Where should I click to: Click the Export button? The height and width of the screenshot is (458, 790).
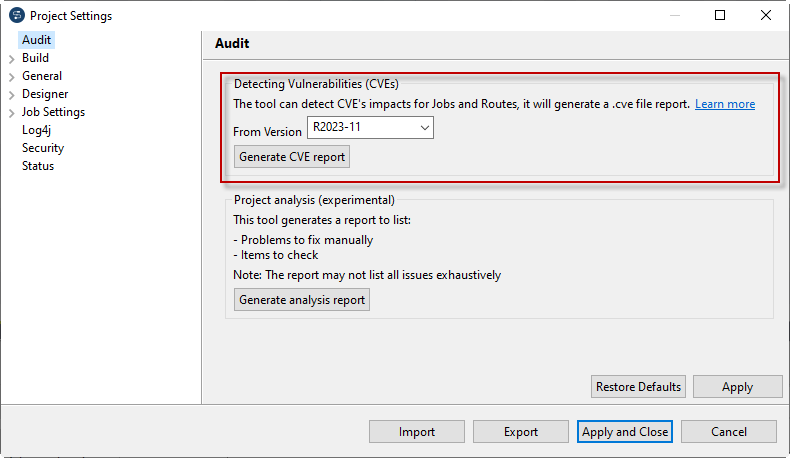tap(521, 432)
